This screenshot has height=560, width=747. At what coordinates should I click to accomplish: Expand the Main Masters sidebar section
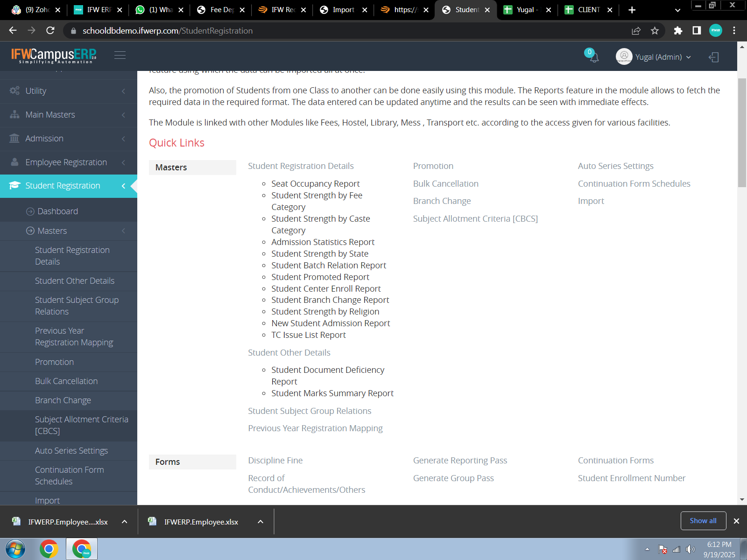69,115
